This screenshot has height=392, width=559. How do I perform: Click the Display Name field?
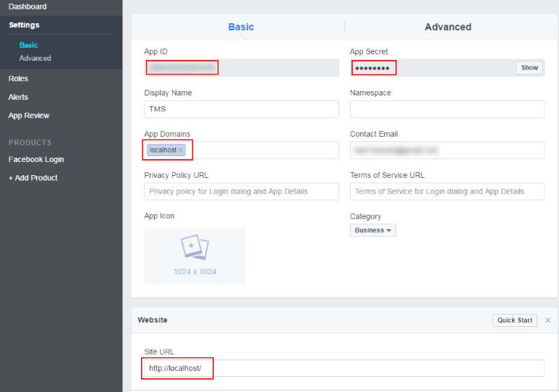click(x=242, y=109)
